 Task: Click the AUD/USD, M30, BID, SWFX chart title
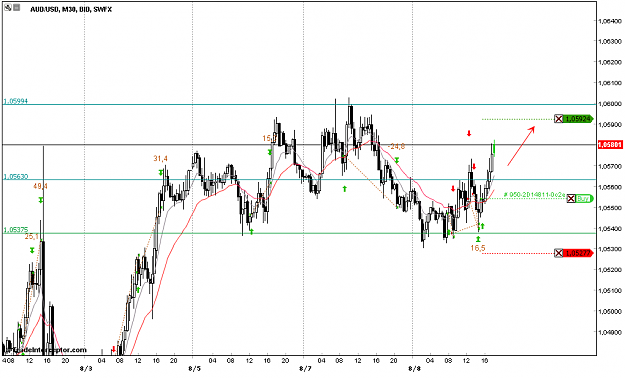(71, 9)
